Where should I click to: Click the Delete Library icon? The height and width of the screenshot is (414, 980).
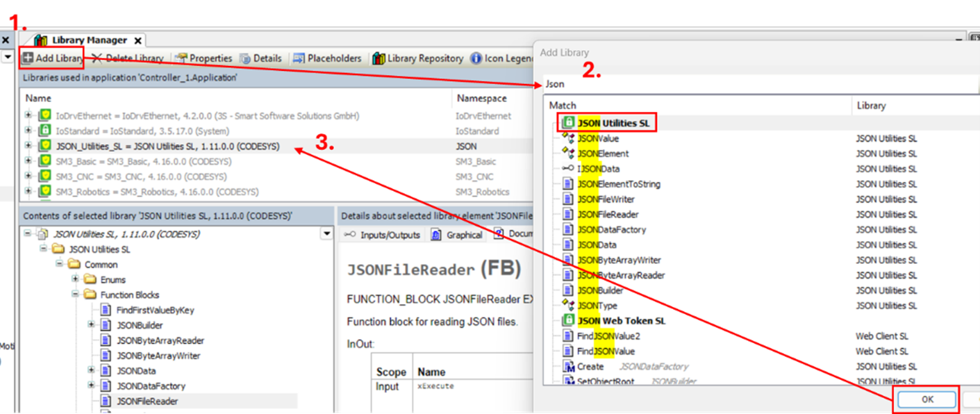[97, 58]
